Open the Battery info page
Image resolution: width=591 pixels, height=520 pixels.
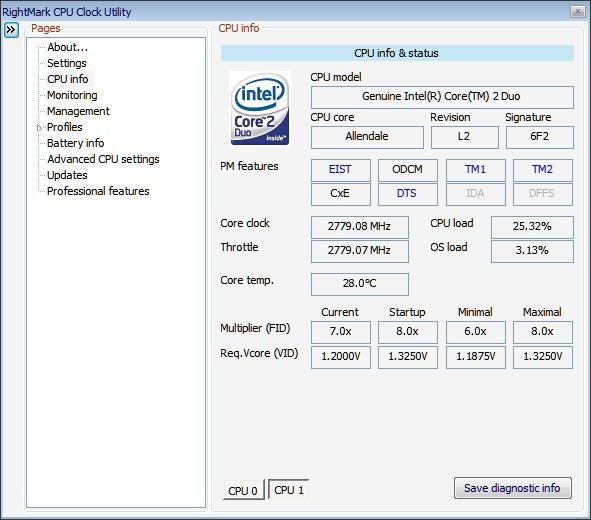click(76, 143)
